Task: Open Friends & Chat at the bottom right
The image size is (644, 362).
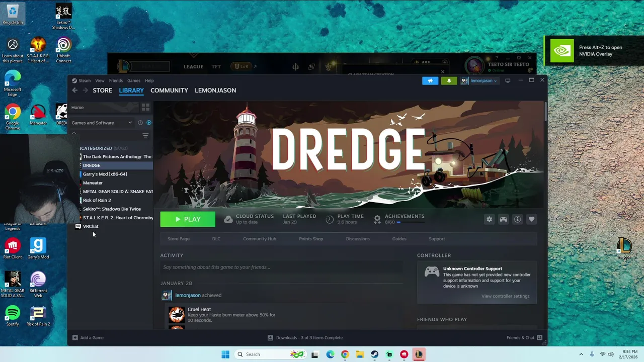Action: (x=524, y=338)
